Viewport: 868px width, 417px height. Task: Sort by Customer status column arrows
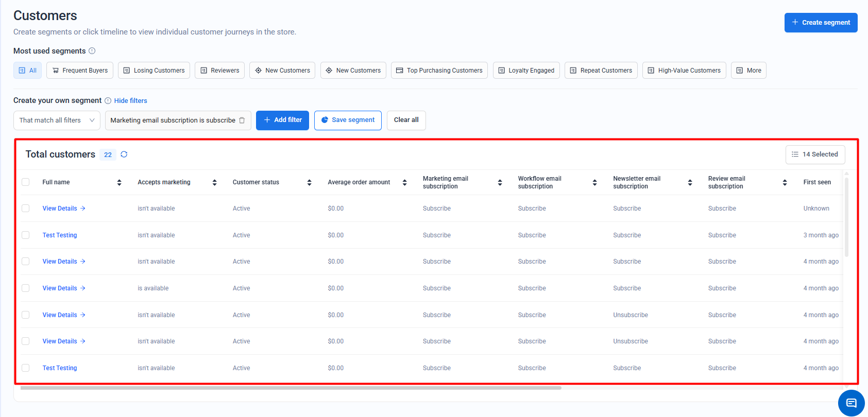click(x=310, y=182)
